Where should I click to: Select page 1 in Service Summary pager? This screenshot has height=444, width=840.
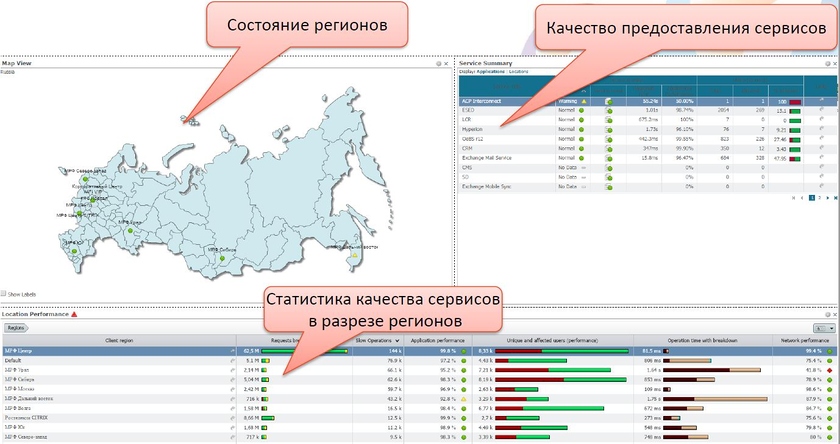pyautogui.click(x=811, y=198)
